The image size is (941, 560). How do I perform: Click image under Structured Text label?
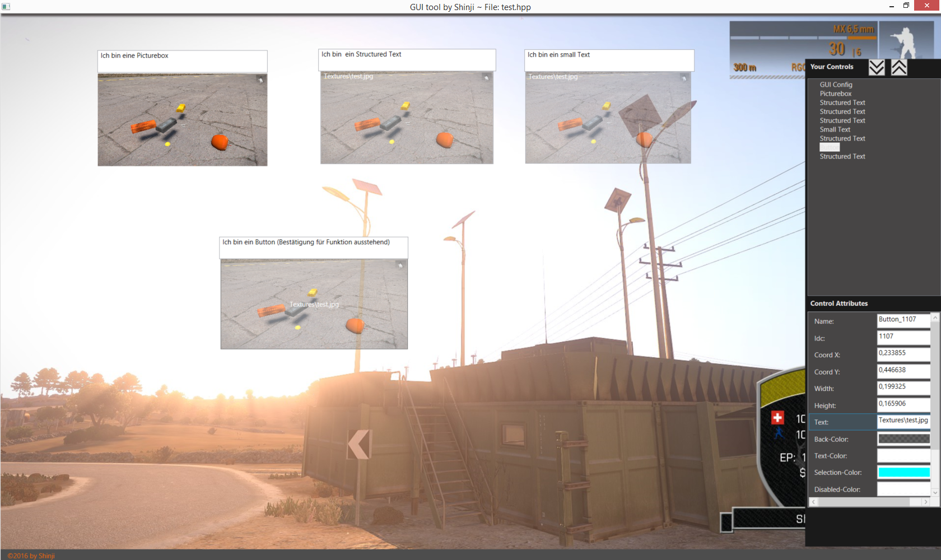(407, 118)
